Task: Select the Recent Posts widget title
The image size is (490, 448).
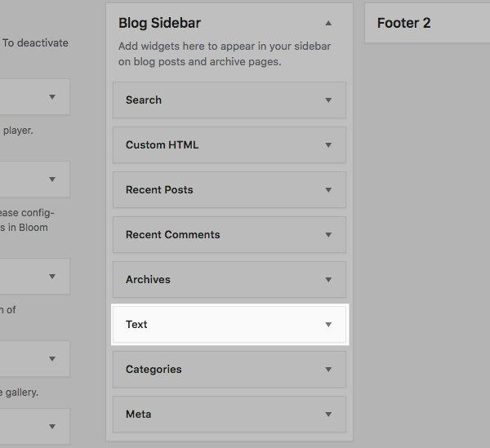Action: (159, 190)
